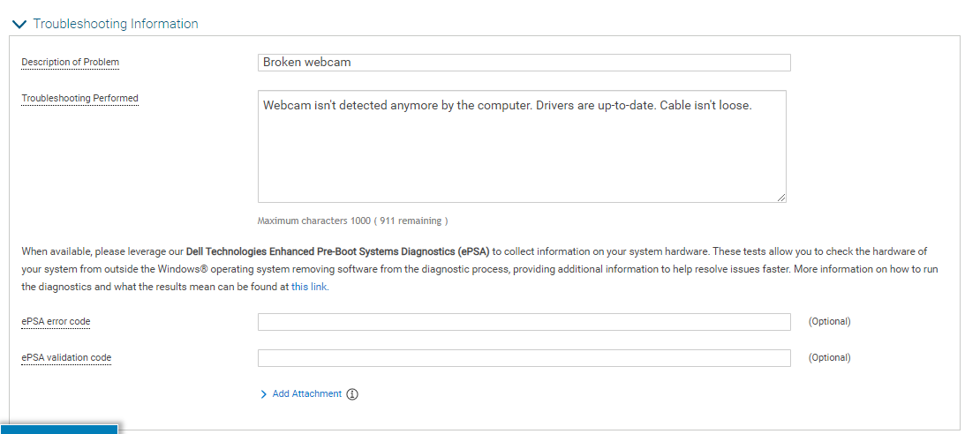Click the Description of Problem label
The height and width of the screenshot is (434, 980).
pyautogui.click(x=70, y=63)
